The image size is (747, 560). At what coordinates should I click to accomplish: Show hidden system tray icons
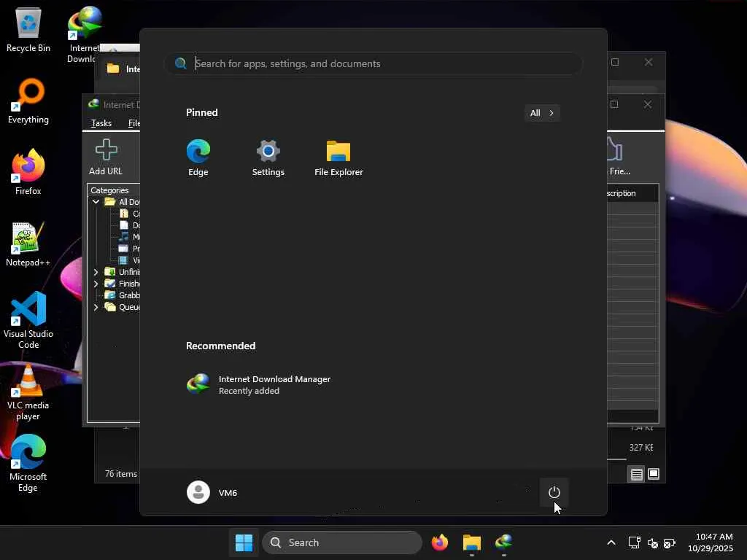(x=611, y=542)
